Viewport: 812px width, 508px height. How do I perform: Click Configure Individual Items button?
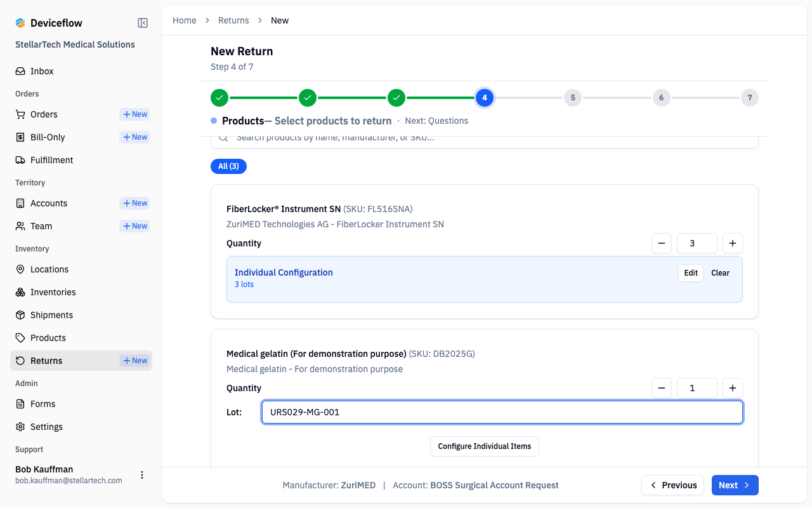click(485, 446)
